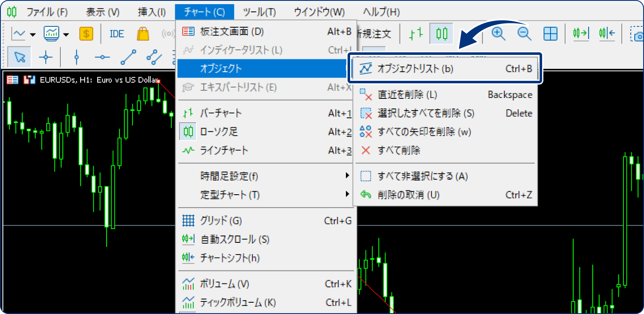Open the indicators dropdown arrow

[x=66, y=34]
